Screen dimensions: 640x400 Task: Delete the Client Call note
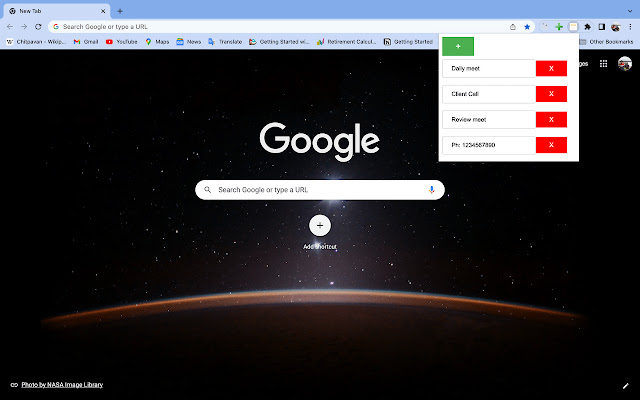pos(551,94)
